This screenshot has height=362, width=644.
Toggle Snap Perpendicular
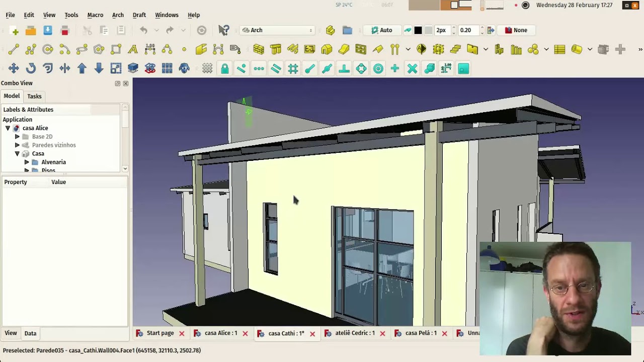(344, 68)
